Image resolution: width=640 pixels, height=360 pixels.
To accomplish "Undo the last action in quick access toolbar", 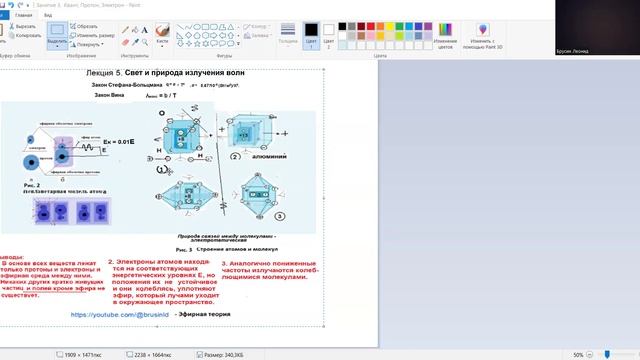I will pyautogui.click(x=11, y=5).
